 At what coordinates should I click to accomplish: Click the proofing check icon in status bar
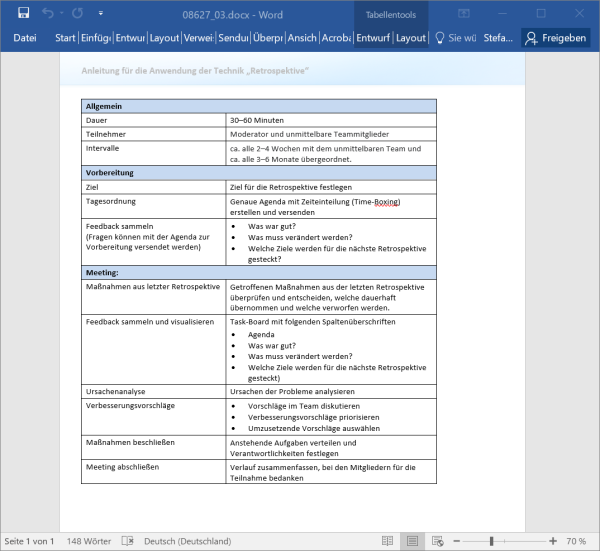coord(127,541)
